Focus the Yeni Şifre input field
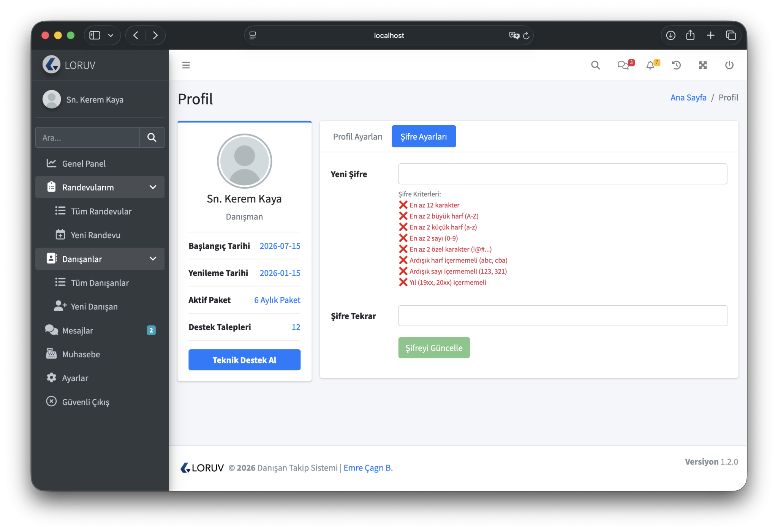This screenshot has height=532, width=778. click(x=562, y=174)
